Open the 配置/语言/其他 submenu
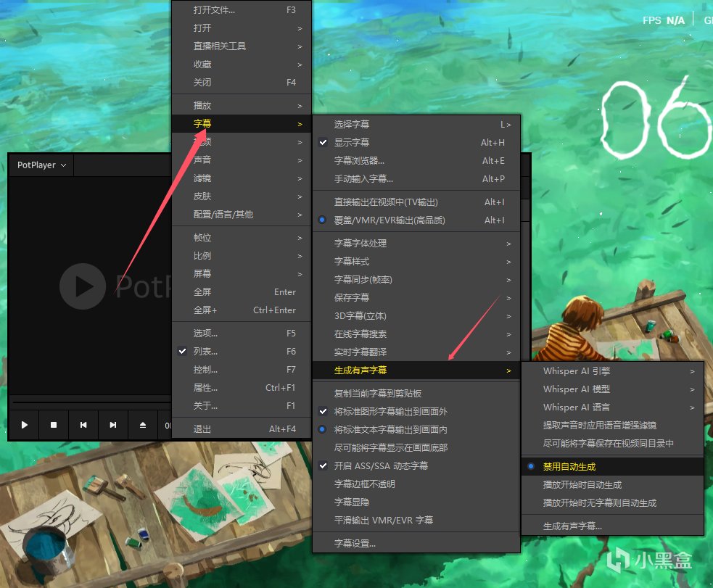 pos(242,215)
